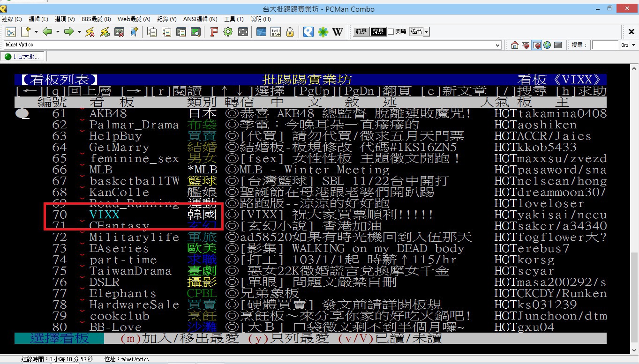639x364 pixels.
Task: Click the home icon beside address bar
Action: click(x=515, y=45)
